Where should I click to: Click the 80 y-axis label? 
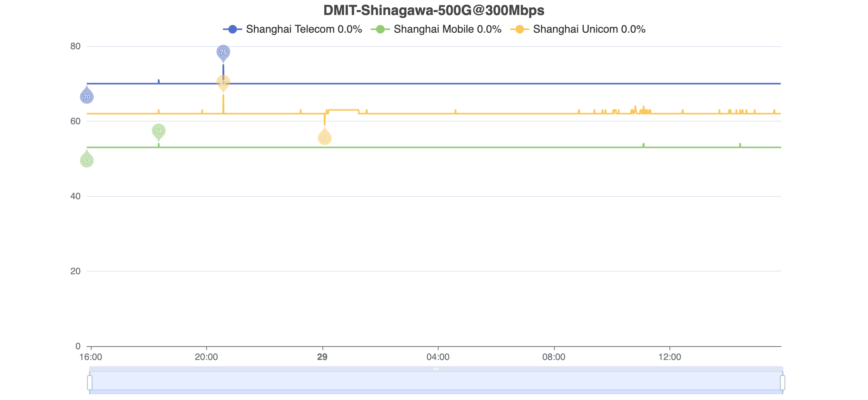point(75,47)
